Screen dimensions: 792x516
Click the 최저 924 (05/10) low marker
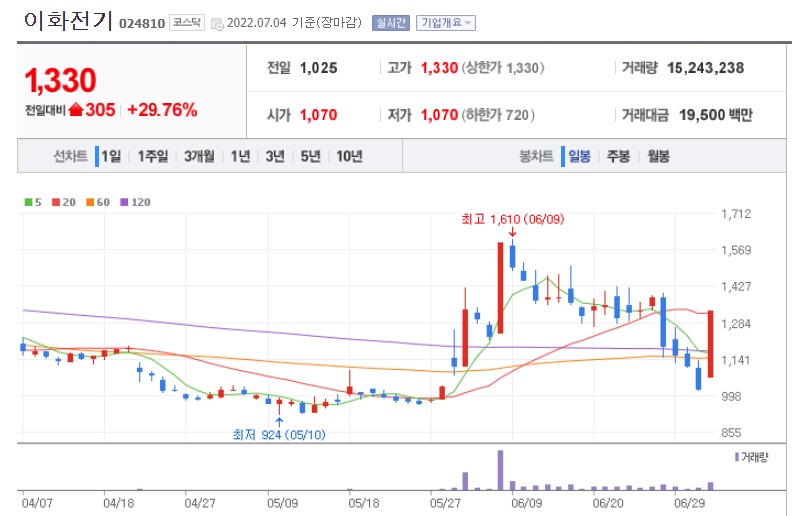pyautogui.click(x=279, y=434)
